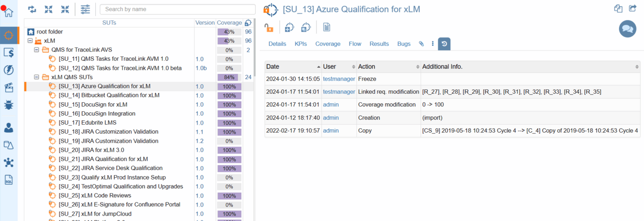Select the History clock tab
Screen dimensions: 644x221
coord(444,44)
